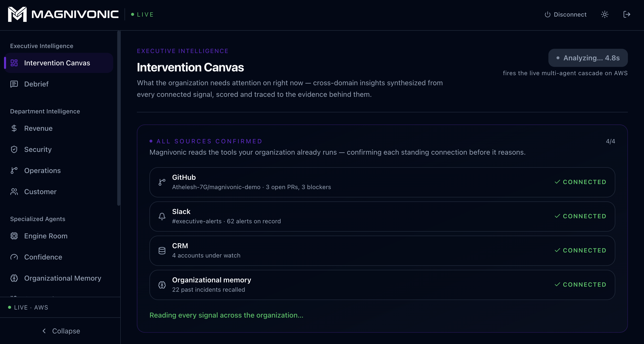The width and height of the screenshot is (644, 344).
Task: Open the Revenue department view
Action: (59, 128)
